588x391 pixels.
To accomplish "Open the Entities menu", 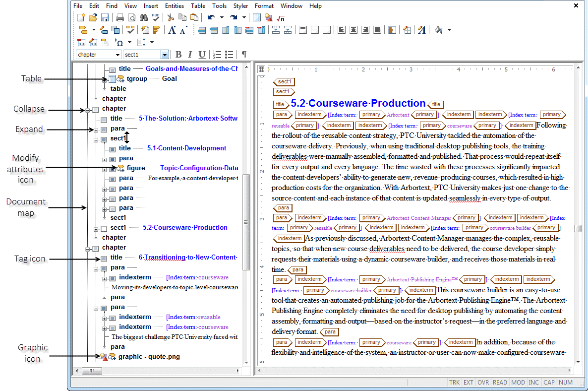I will (x=175, y=6).
